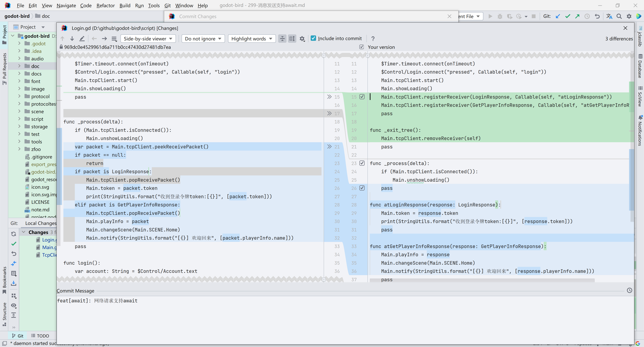Open the TODO tool window tab
The image size is (644, 347).
40,336
